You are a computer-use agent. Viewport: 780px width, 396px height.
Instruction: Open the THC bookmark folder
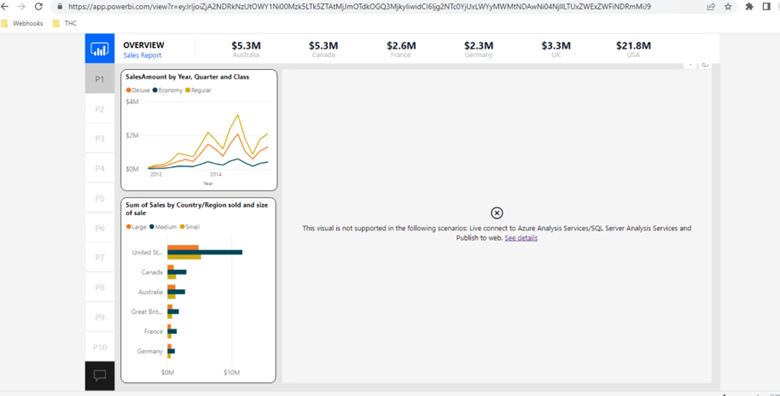point(65,23)
